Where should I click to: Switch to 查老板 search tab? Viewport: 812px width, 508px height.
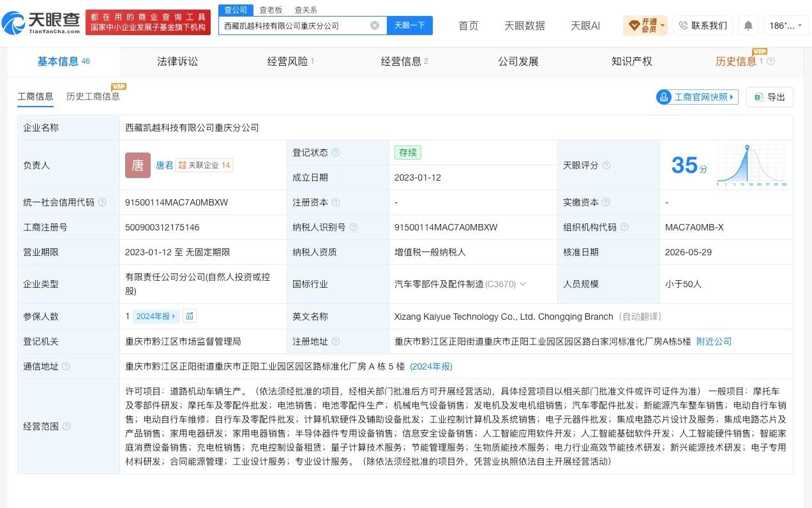coord(271,10)
